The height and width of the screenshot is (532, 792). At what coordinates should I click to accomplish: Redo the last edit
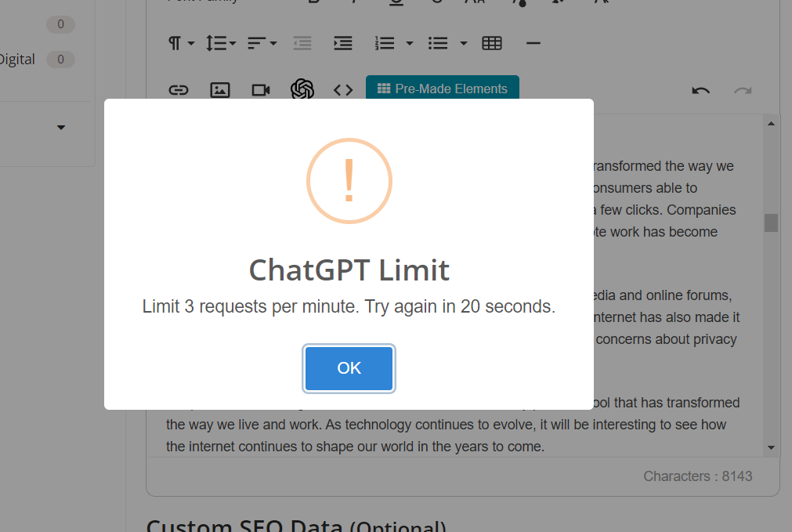coord(743,91)
